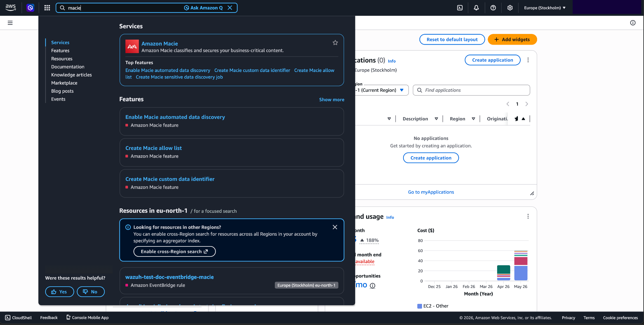Open the help question mark icon

pos(493,8)
